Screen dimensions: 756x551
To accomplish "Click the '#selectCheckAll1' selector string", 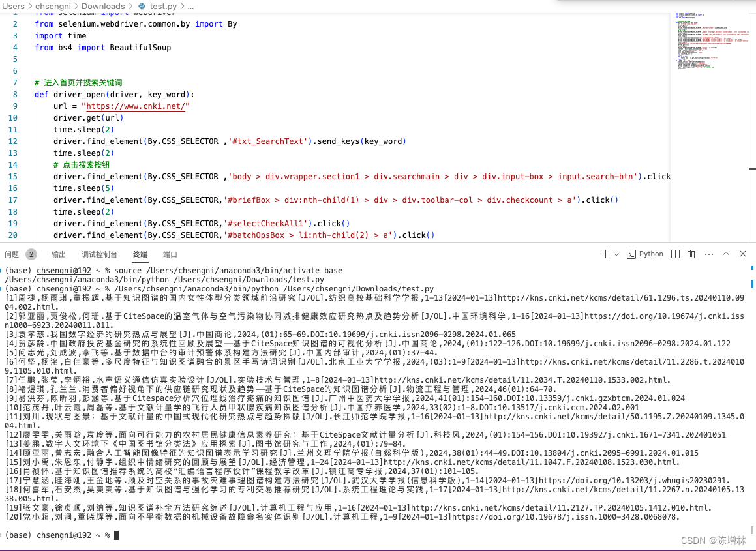I will [x=265, y=224].
